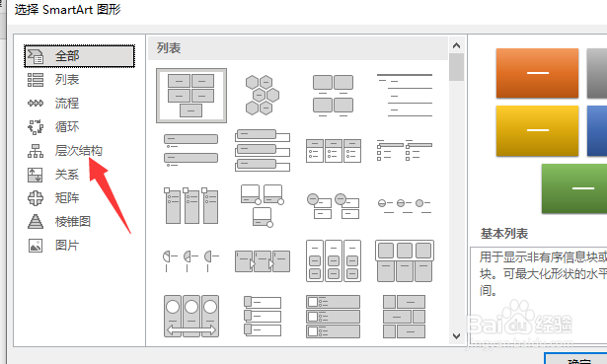Pick the picture strips layout
Viewport: 607px width, 364px height.
[x=263, y=316]
